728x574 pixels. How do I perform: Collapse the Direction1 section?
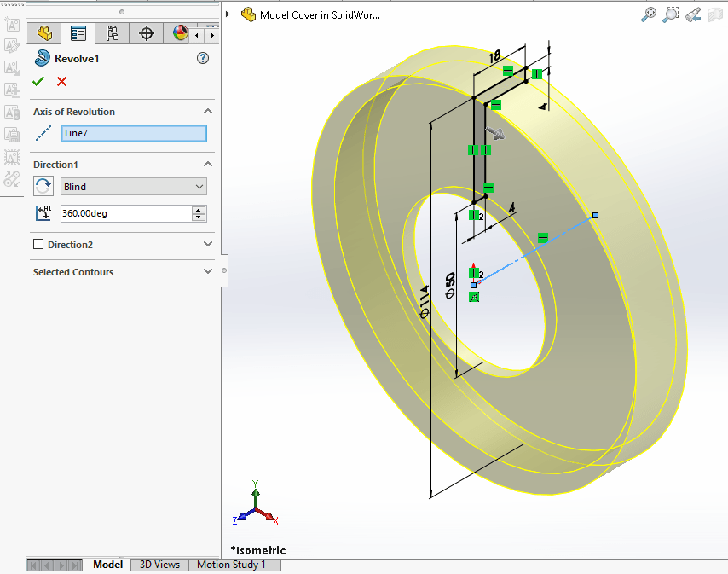208,164
